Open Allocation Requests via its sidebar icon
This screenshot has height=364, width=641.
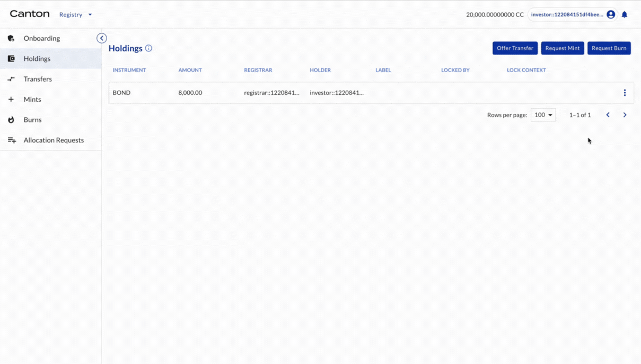[x=11, y=140]
